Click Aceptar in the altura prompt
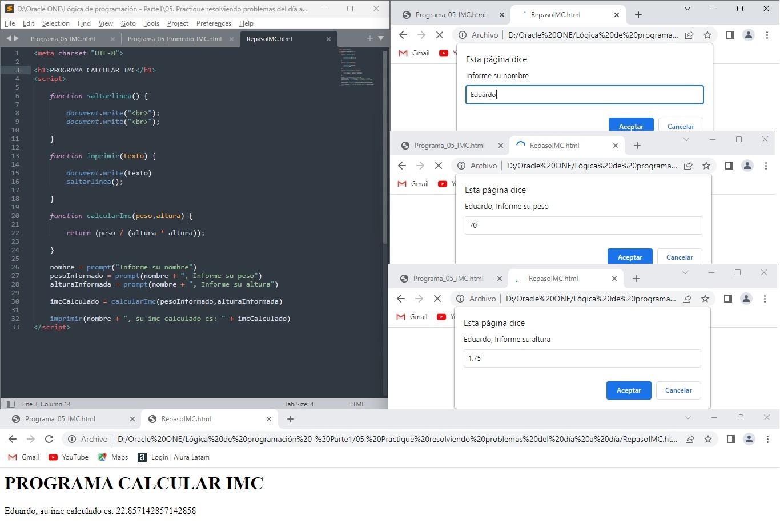 629,390
